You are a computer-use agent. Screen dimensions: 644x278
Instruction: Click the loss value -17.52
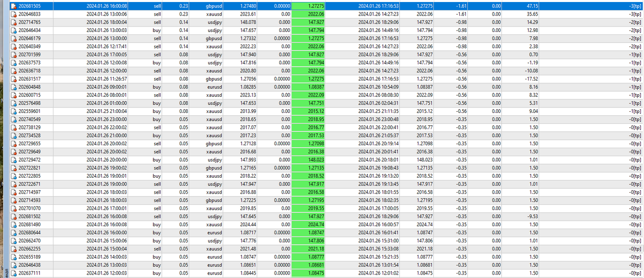[x=532, y=79]
